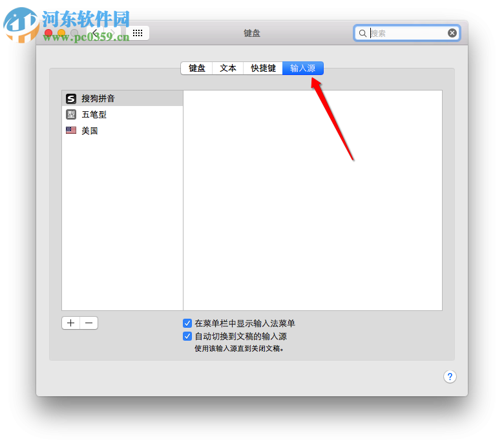Go back with the left chevron
This screenshot has height=448, width=504.
[95, 33]
